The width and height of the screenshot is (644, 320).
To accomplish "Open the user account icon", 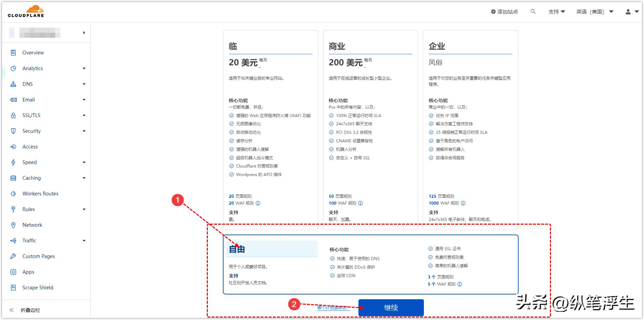I will point(629,11).
